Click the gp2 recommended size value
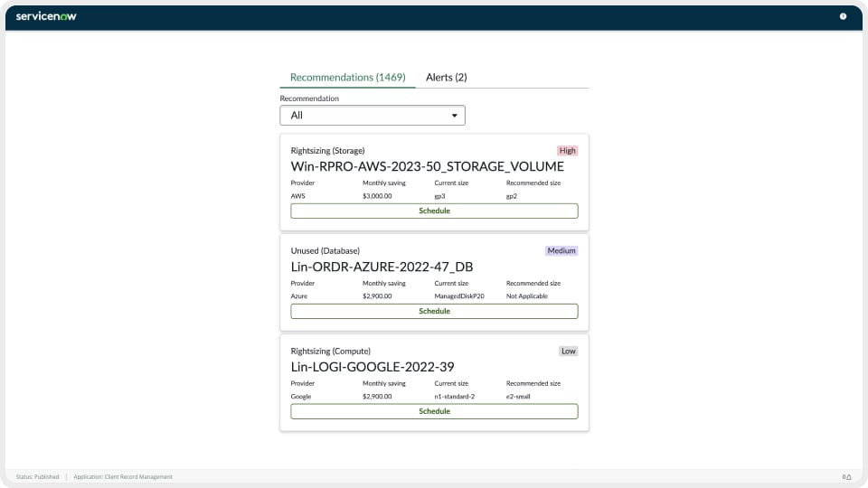This screenshot has height=488, width=868. (512, 196)
